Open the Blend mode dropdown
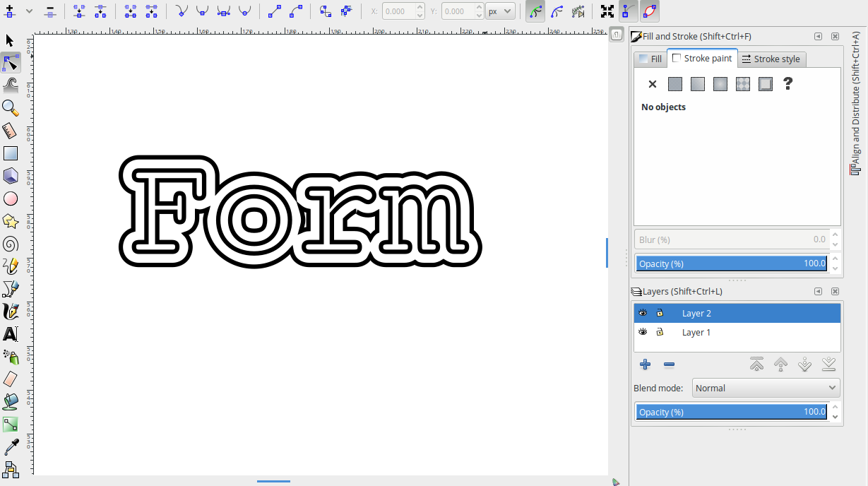 click(x=766, y=387)
